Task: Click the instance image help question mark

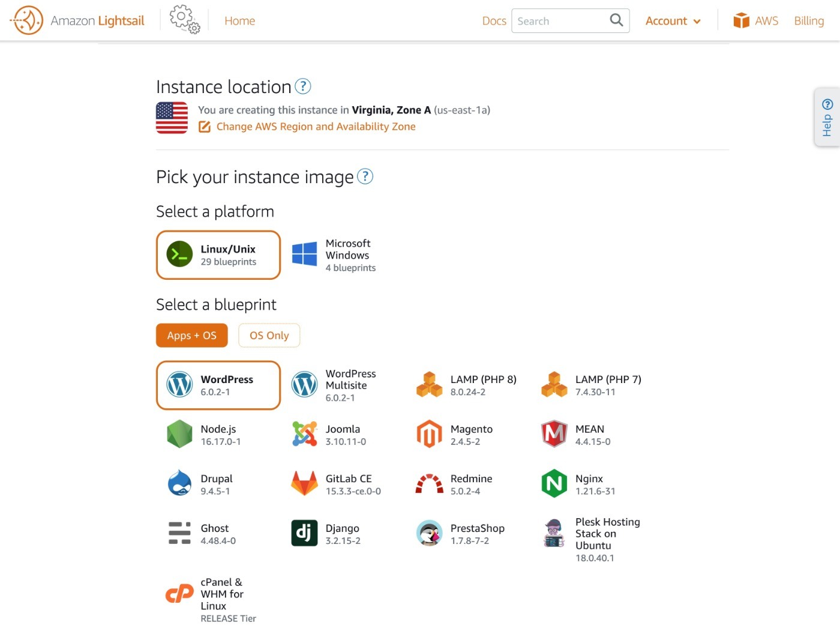Action: coord(365,177)
